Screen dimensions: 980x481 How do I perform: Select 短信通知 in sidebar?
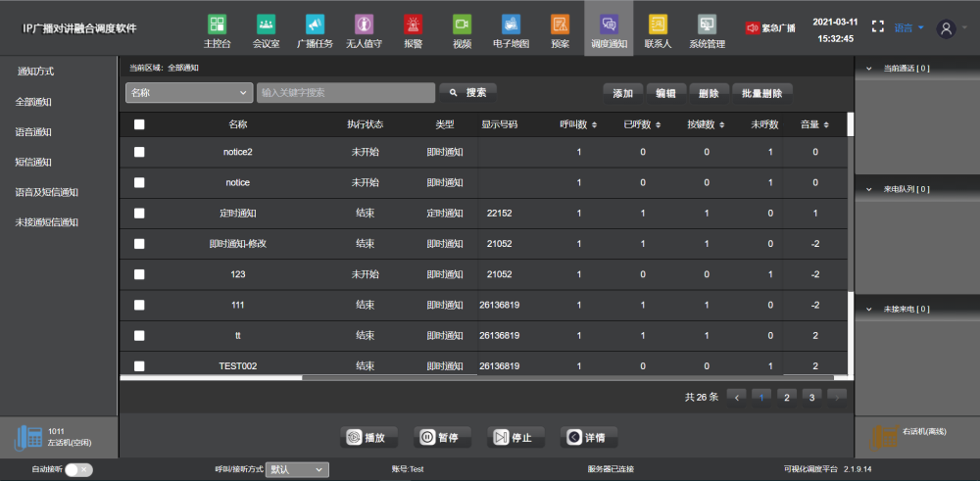tap(33, 162)
